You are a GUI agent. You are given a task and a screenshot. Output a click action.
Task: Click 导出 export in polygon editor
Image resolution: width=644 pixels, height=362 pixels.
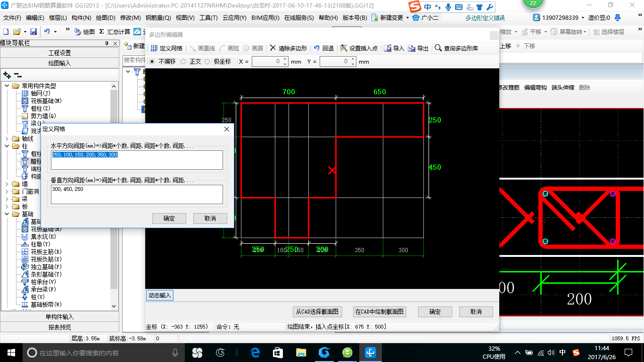[x=419, y=48]
